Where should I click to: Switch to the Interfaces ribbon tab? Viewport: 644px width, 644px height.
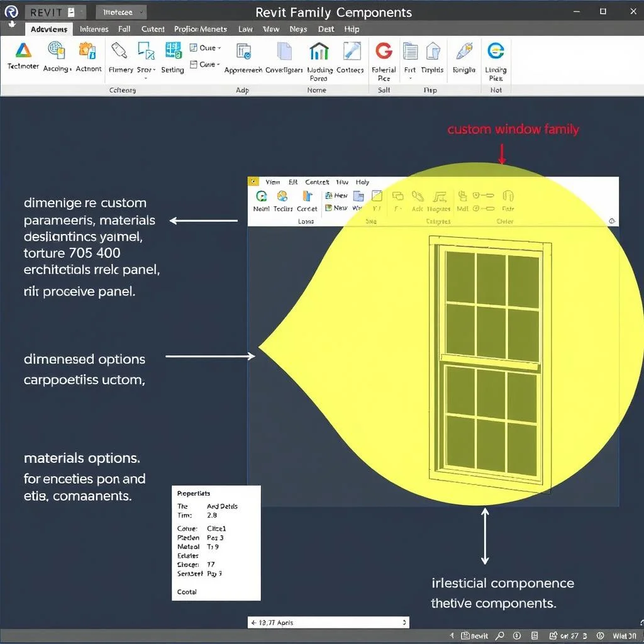tap(94, 29)
